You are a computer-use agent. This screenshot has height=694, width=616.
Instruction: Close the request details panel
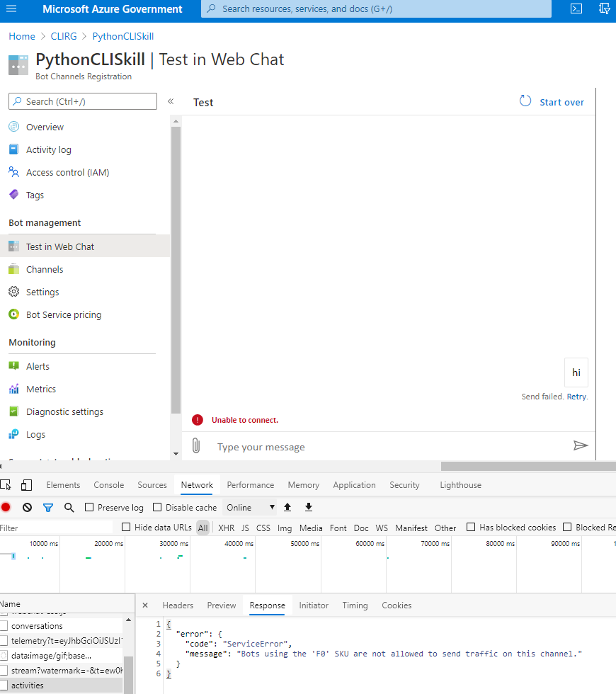point(145,605)
